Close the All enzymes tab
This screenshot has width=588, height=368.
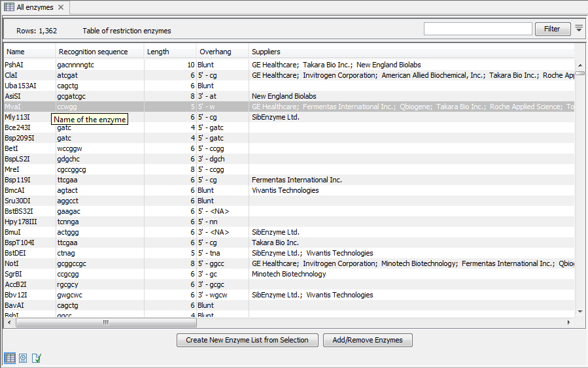click(x=61, y=7)
